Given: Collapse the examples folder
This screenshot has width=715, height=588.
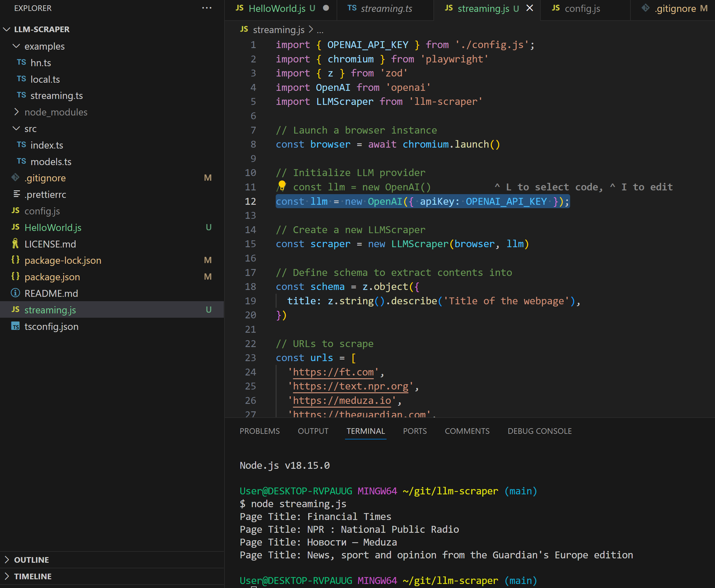Looking at the screenshot, I should 16,46.
